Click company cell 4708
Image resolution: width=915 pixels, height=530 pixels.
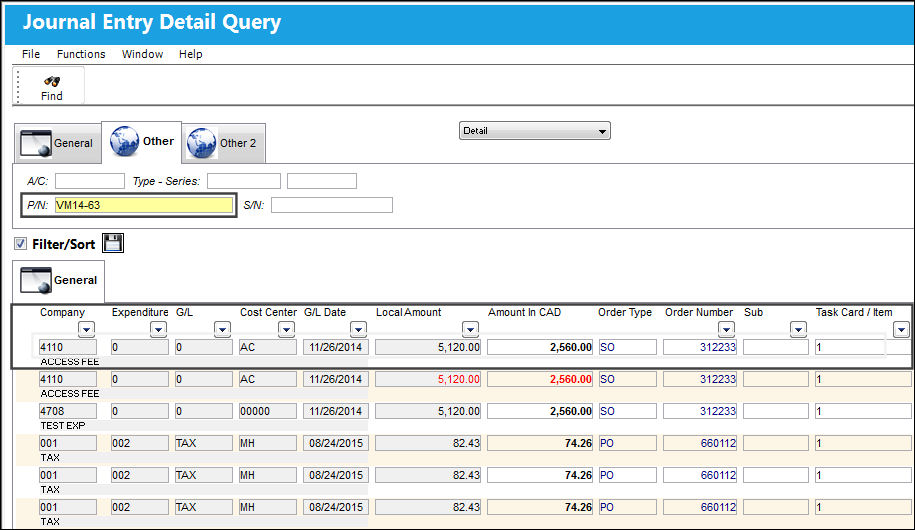[x=68, y=412]
